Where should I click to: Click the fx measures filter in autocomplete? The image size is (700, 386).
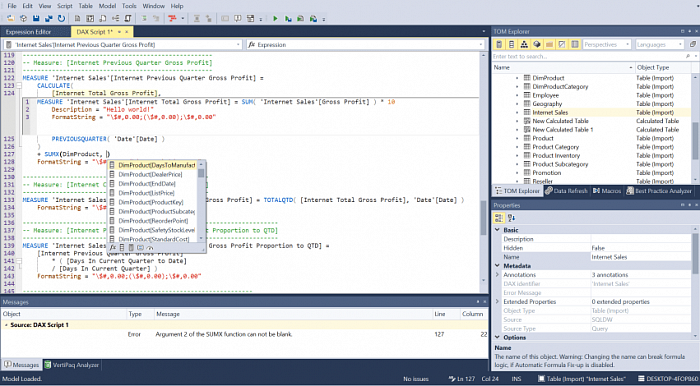click(x=113, y=247)
